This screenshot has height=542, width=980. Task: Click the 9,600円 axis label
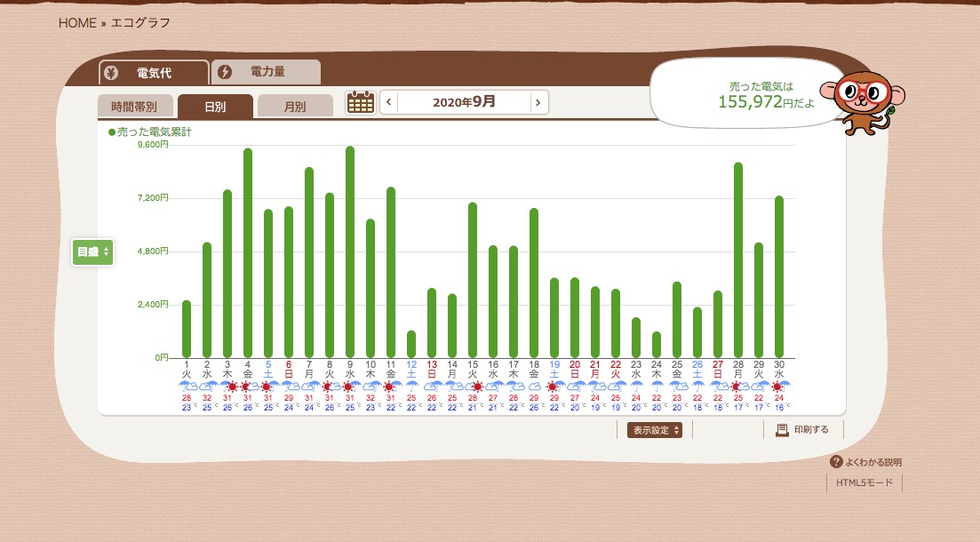tap(153, 145)
